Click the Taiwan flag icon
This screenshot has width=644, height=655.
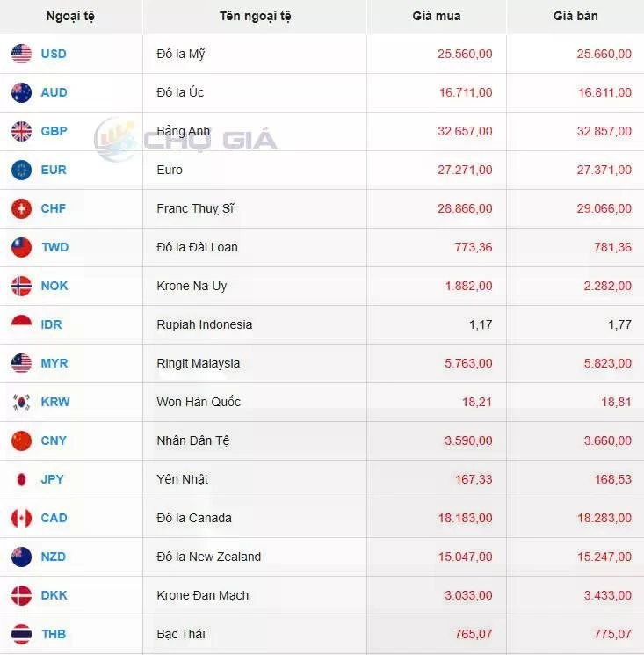(22, 247)
